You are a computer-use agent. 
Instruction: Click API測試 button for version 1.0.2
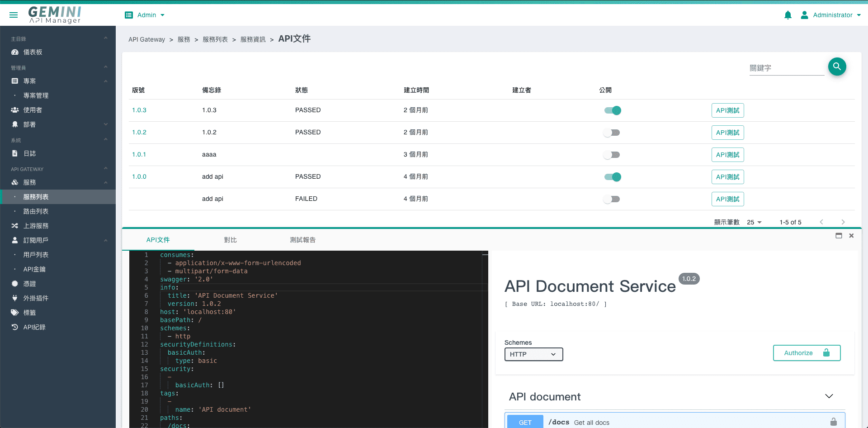(727, 133)
